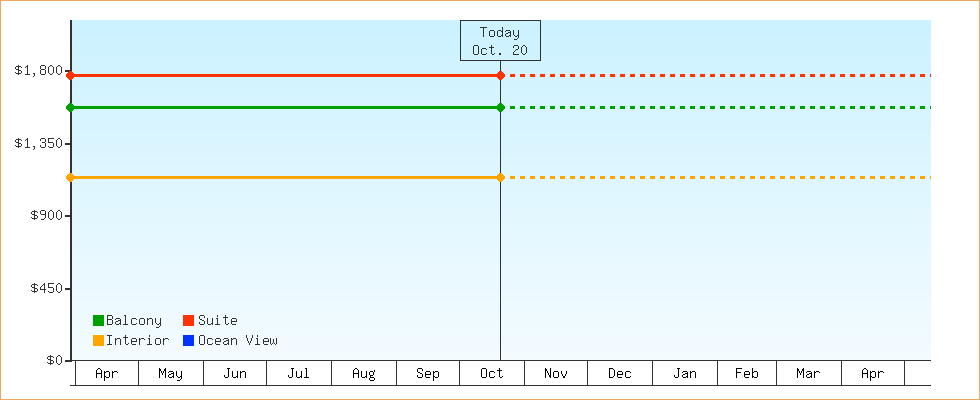Select the Suite legend label
The height and width of the screenshot is (400, 980).
click(217, 321)
